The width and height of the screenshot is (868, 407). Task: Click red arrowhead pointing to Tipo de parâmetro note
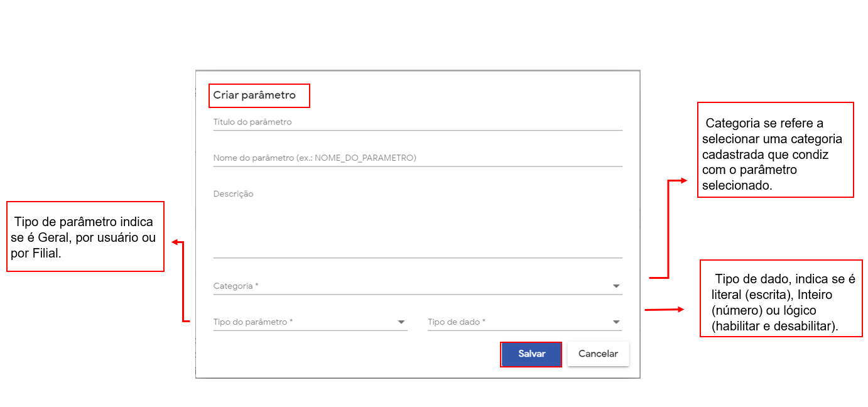click(x=175, y=242)
